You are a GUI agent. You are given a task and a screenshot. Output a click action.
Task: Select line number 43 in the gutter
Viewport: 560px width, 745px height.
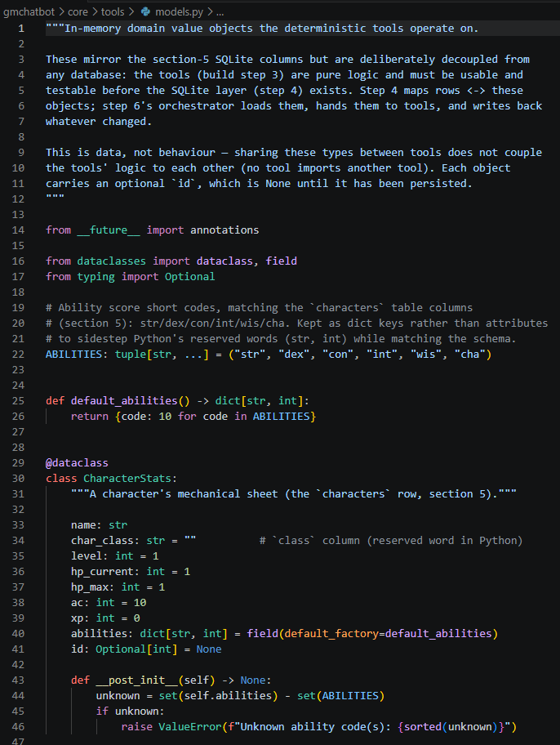(18, 680)
